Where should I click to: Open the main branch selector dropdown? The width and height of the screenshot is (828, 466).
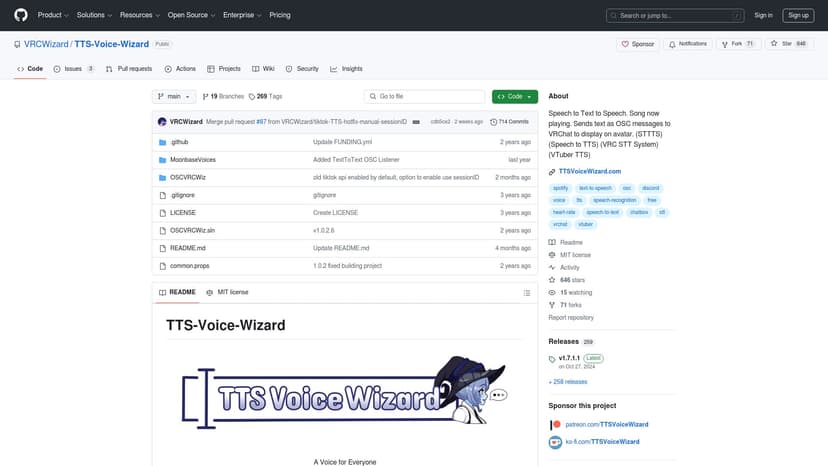174,96
